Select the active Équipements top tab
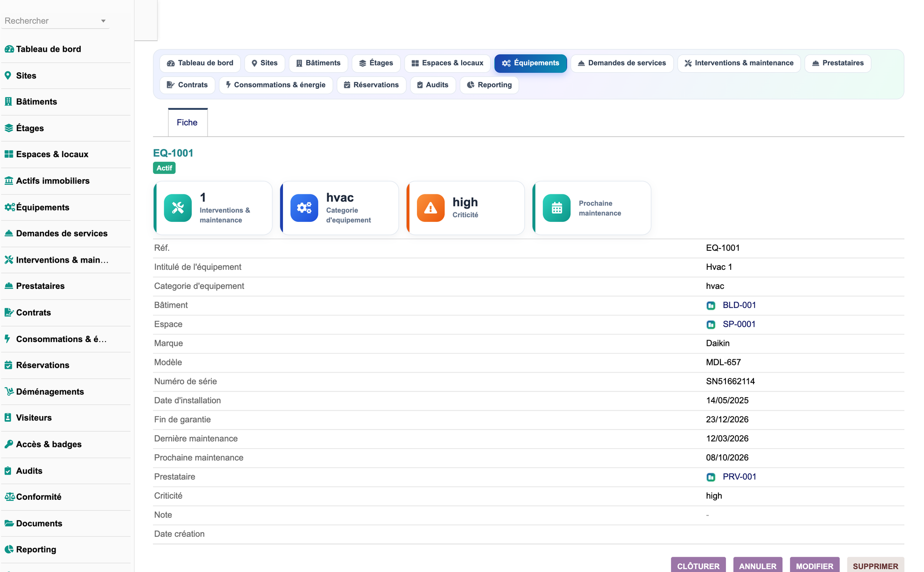The width and height of the screenshot is (924, 572). pos(530,63)
